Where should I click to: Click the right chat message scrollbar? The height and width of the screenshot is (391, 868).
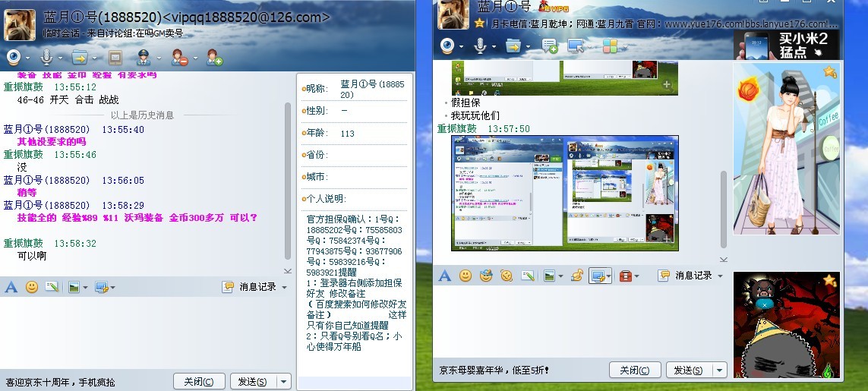tap(723, 210)
